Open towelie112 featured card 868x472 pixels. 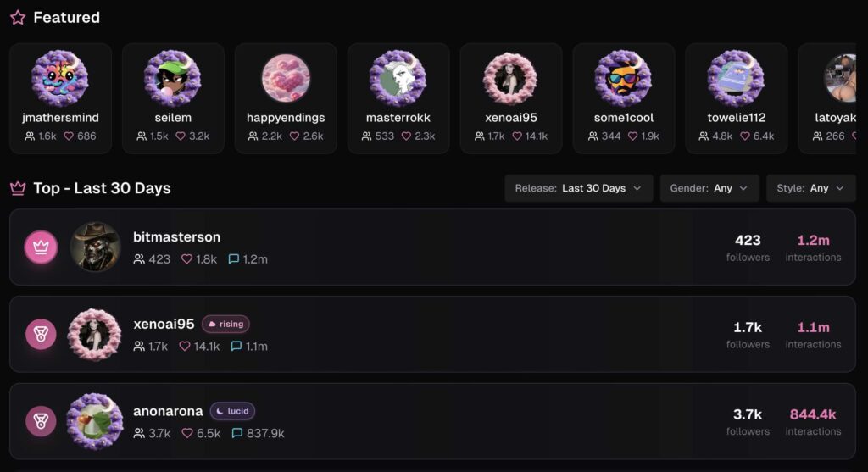coord(736,98)
